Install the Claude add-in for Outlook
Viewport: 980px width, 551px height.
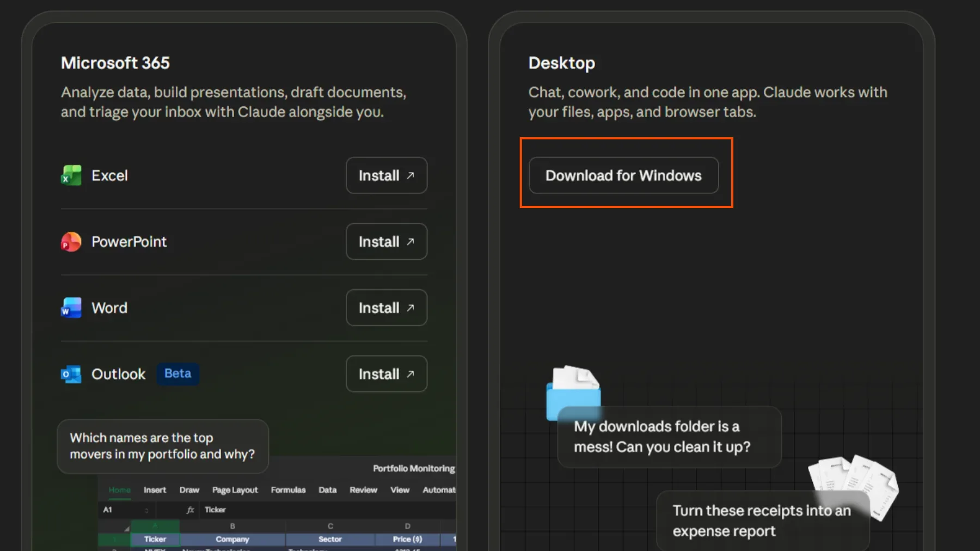coord(387,374)
